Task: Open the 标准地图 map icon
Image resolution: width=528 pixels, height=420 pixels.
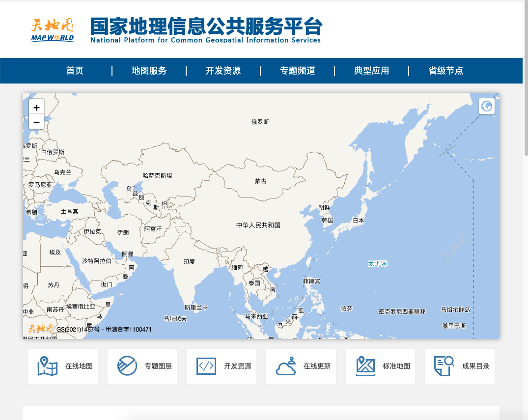Action: (365, 366)
